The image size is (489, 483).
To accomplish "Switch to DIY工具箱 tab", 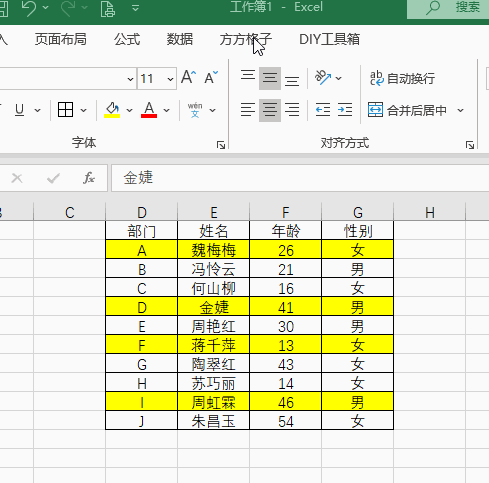I will 329,39.
